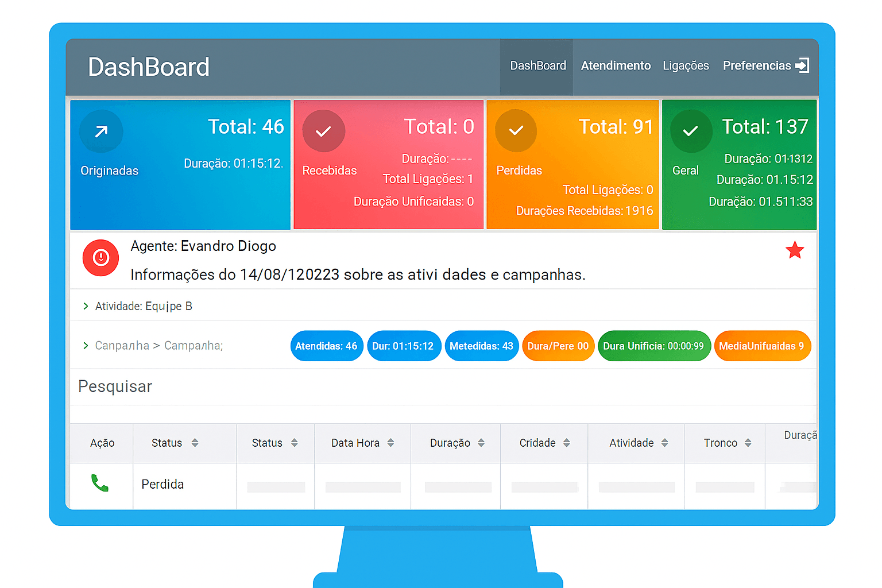This screenshot has height=588, width=882.
Task: Click the Atendidas: 46 badge
Action: tap(326, 346)
